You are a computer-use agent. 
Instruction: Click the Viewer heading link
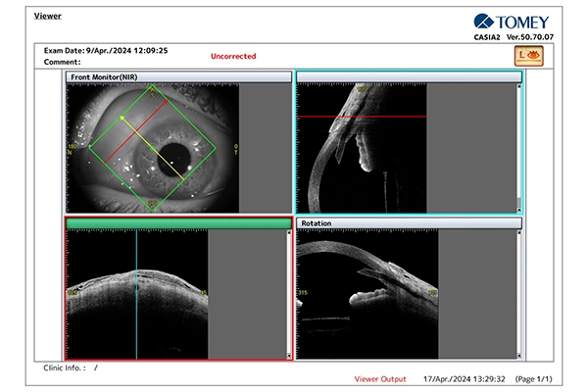click(48, 16)
